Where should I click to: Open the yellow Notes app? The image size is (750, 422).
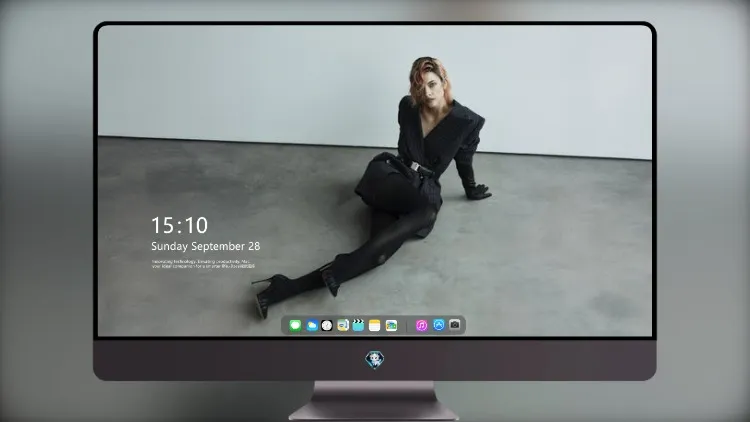[375, 325]
